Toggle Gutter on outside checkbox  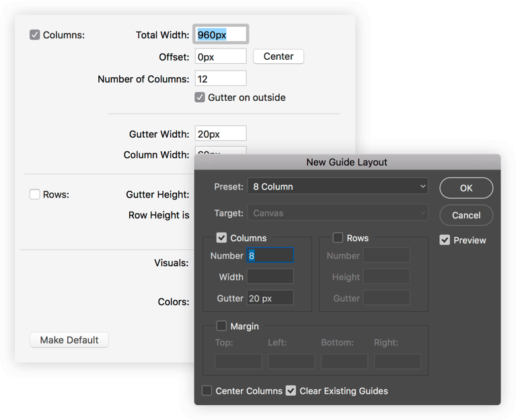(x=200, y=97)
